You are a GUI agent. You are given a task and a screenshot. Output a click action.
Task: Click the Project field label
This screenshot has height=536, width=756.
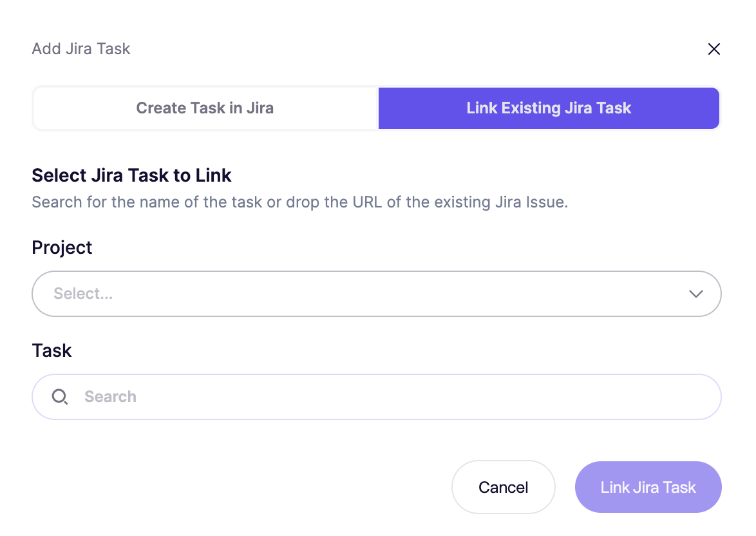coord(62,247)
